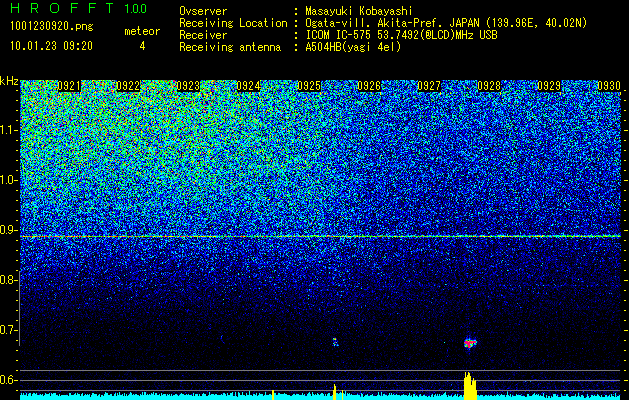Click the 0.9 kHz axis label
Viewport: 629px width, 400px height.
pos(9,230)
